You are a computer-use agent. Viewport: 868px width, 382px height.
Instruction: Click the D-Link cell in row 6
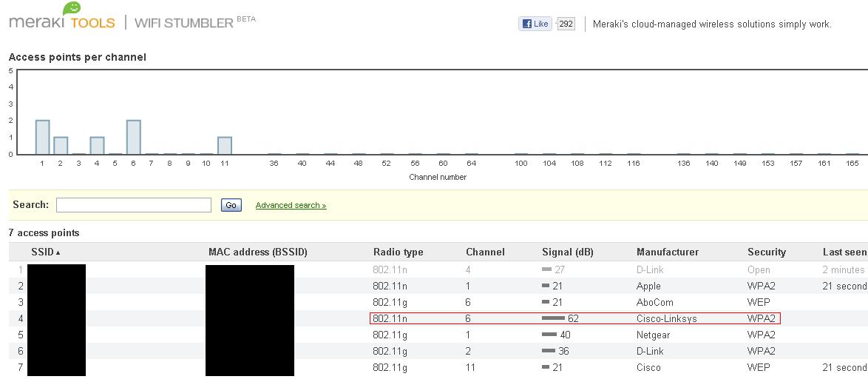[650, 351]
